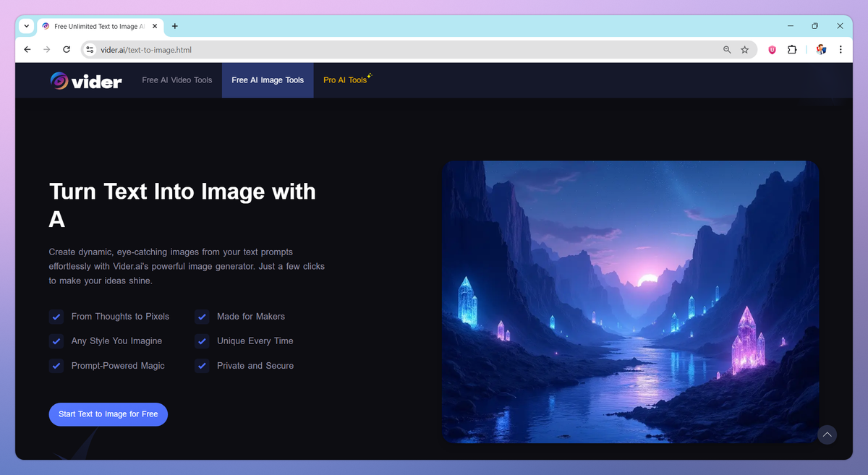
Task: Restore down the browser window
Action: [x=814, y=26]
